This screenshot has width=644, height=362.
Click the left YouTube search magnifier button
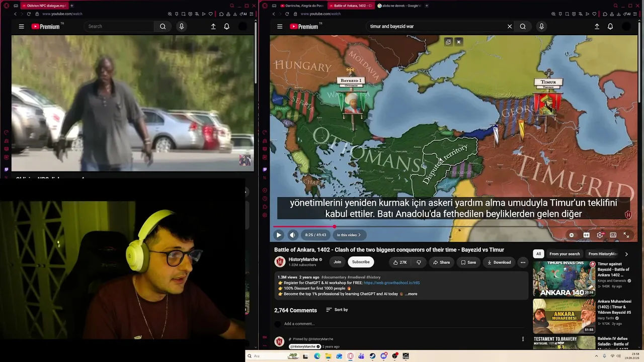tap(163, 27)
